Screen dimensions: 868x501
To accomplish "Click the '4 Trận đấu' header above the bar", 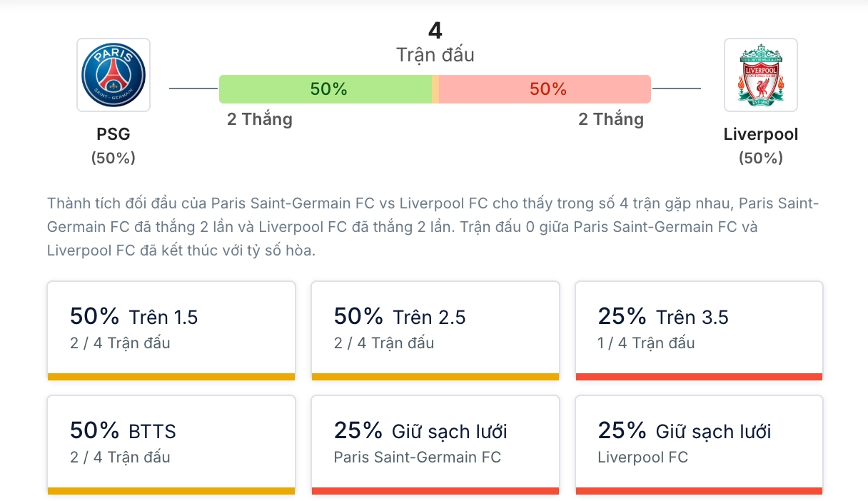I will click(434, 41).
